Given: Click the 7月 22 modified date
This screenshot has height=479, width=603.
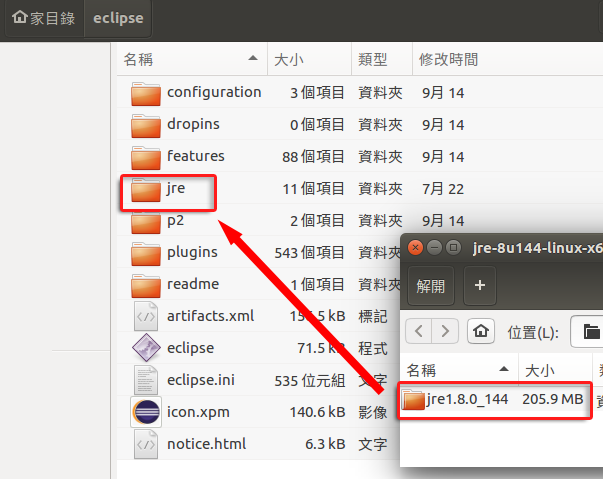Looking at the screenshot, I should pos(443,189).
